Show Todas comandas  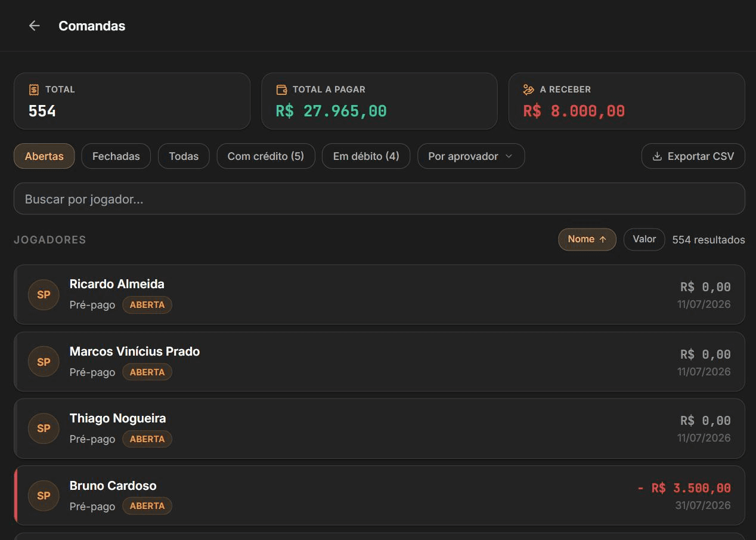(184, 156)
